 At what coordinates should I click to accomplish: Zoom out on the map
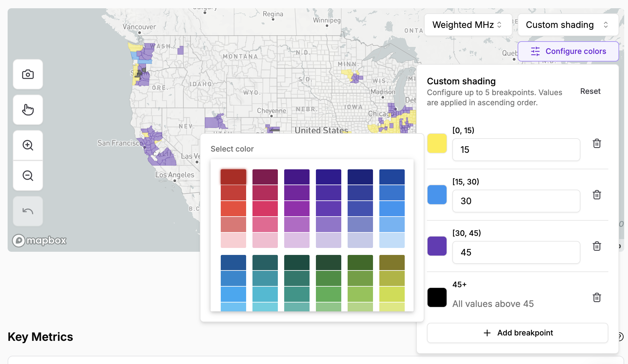(x=28, y=176)
